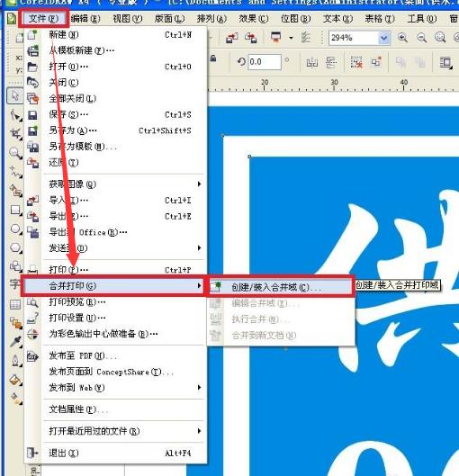
Task: Select the Rectangle tool
Action: click(16, 210)
